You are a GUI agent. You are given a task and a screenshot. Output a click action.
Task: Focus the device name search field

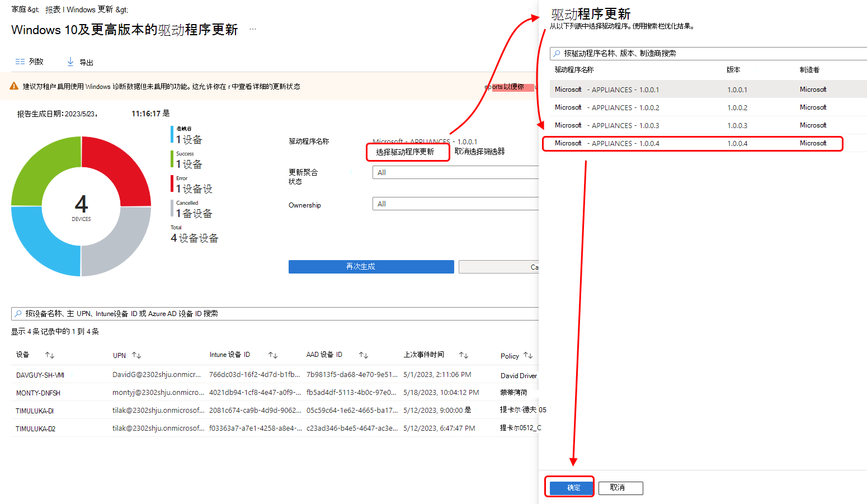coord(275,314)
